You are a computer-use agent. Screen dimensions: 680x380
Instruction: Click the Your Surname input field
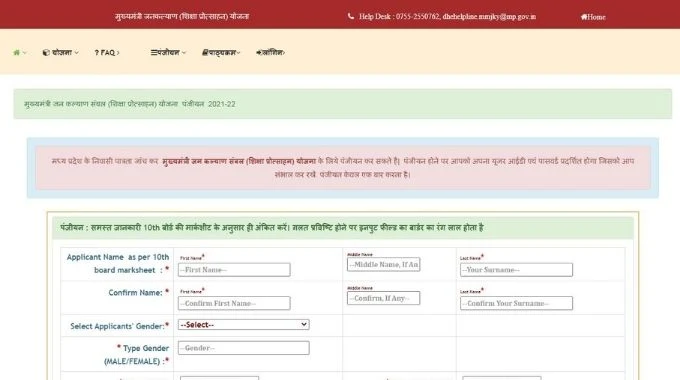(516, 270)
